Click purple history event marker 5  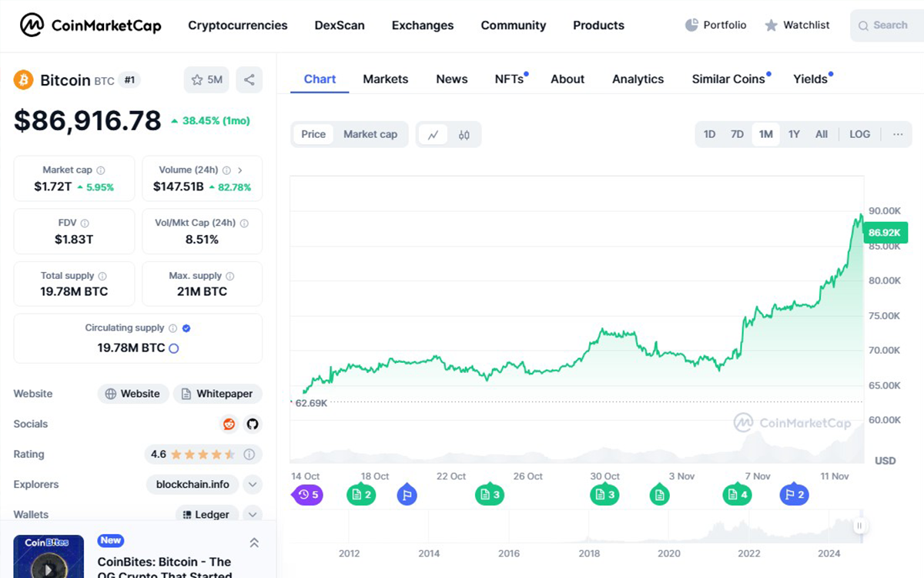tap(307, 495)
